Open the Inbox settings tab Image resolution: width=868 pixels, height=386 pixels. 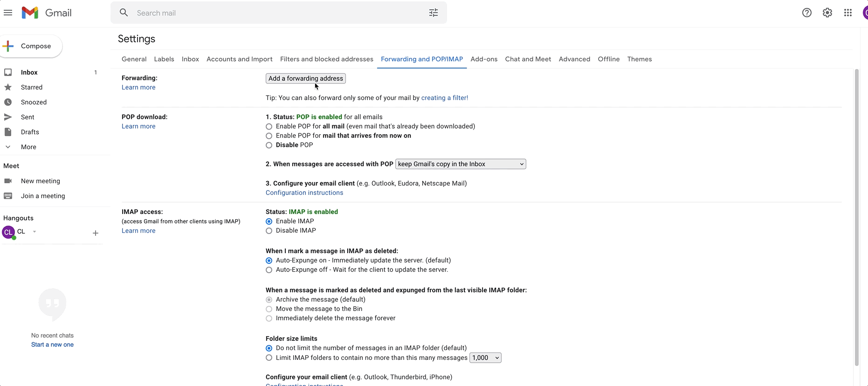[190, 59]
